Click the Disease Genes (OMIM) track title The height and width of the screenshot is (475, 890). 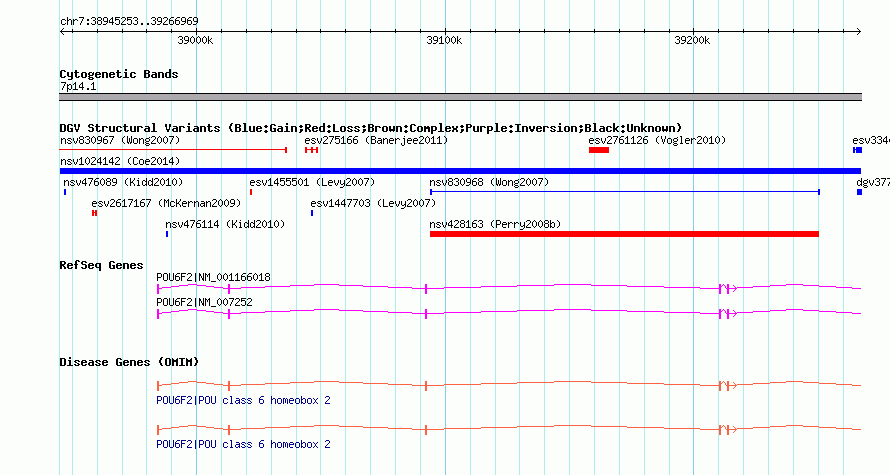[x=129, y=362]
